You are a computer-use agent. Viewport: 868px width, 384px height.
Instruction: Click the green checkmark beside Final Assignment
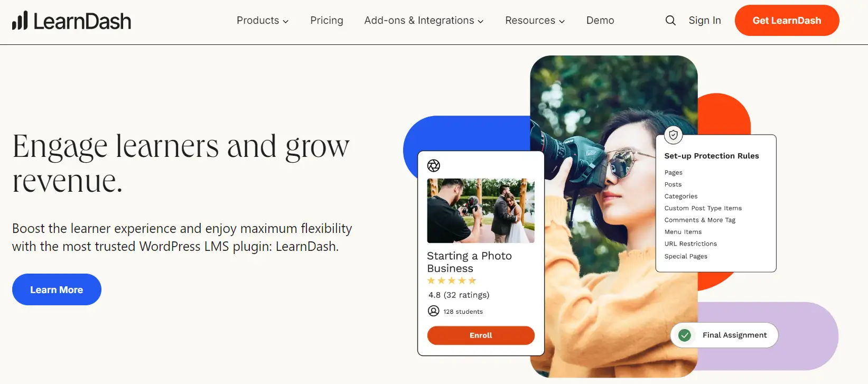pyautogui.click(x=685, y=335)
